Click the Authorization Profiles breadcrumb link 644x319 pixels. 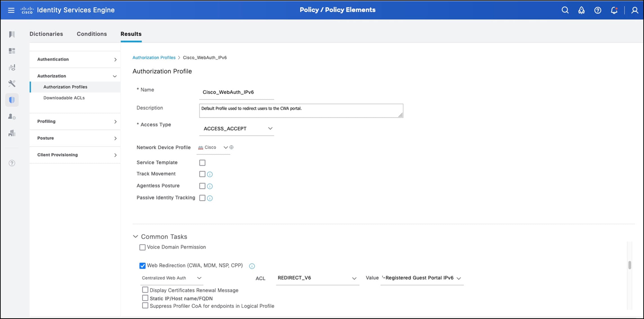154,57
